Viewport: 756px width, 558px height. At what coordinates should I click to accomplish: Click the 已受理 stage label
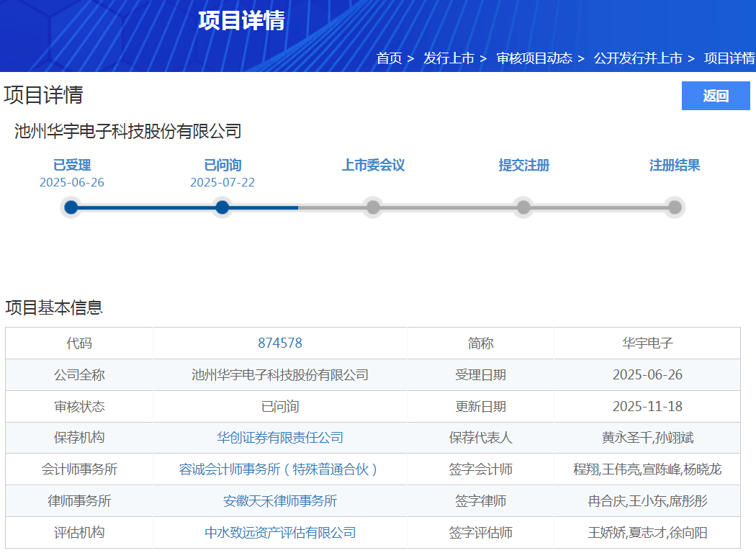point(72,166)
